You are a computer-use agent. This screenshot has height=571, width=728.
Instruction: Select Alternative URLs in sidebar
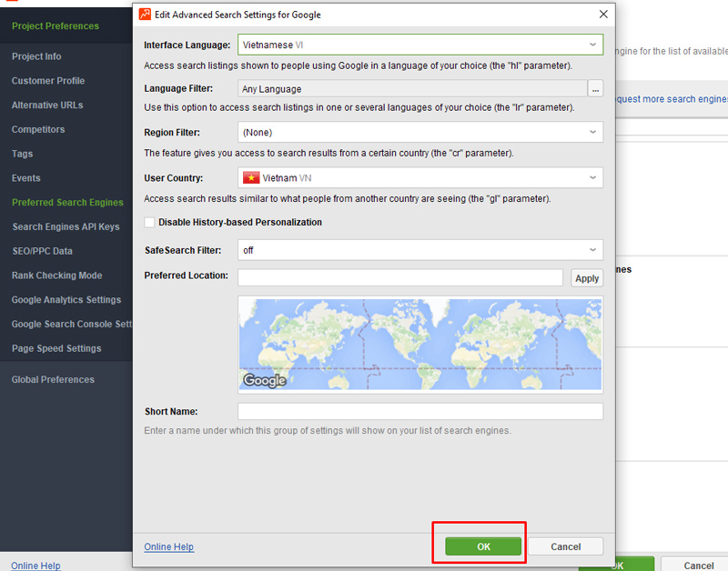(47, 105)
